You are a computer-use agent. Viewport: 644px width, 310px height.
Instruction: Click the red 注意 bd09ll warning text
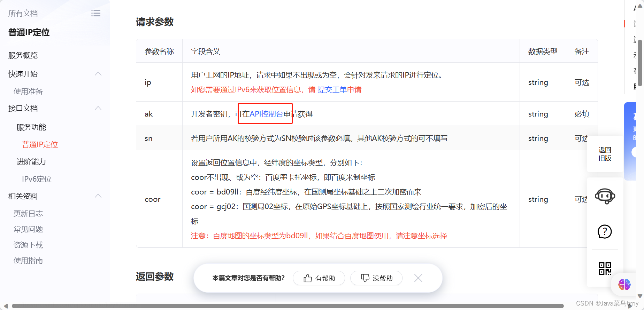click(x=319, y=236)
